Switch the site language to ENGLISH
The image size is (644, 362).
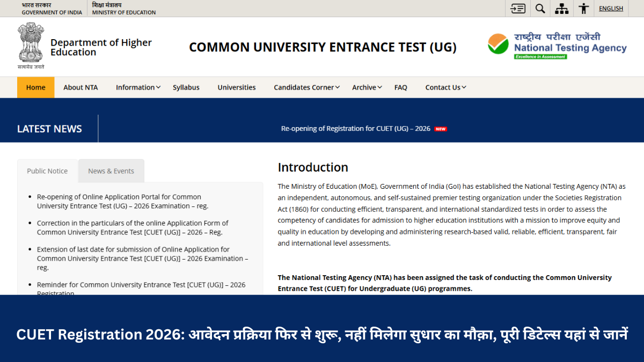[x=611, y=8]
